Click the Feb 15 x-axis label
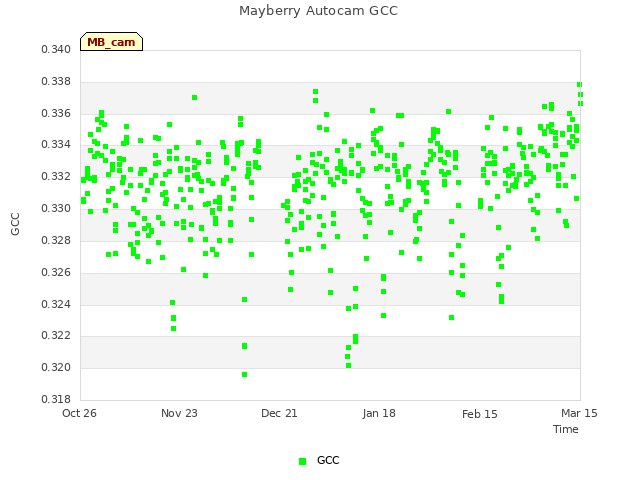The image size is (640, 480). tap(480, 414)
